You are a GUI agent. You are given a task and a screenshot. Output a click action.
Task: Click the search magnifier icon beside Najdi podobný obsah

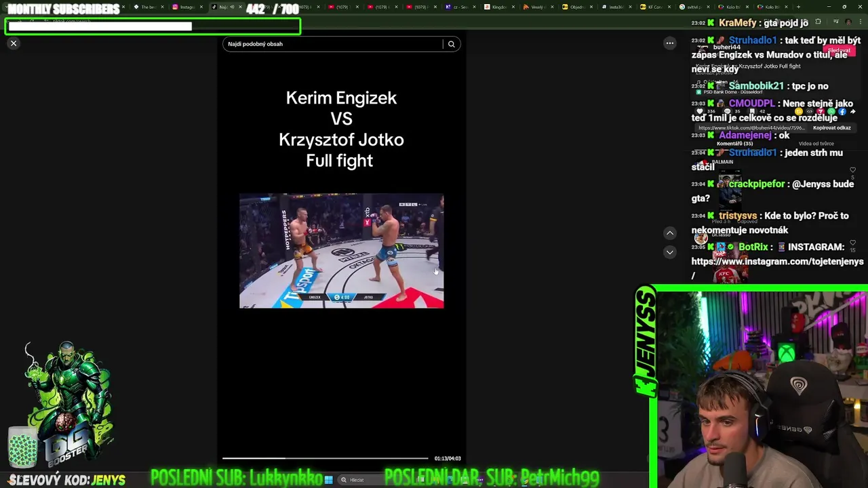[x=451, y=44]
